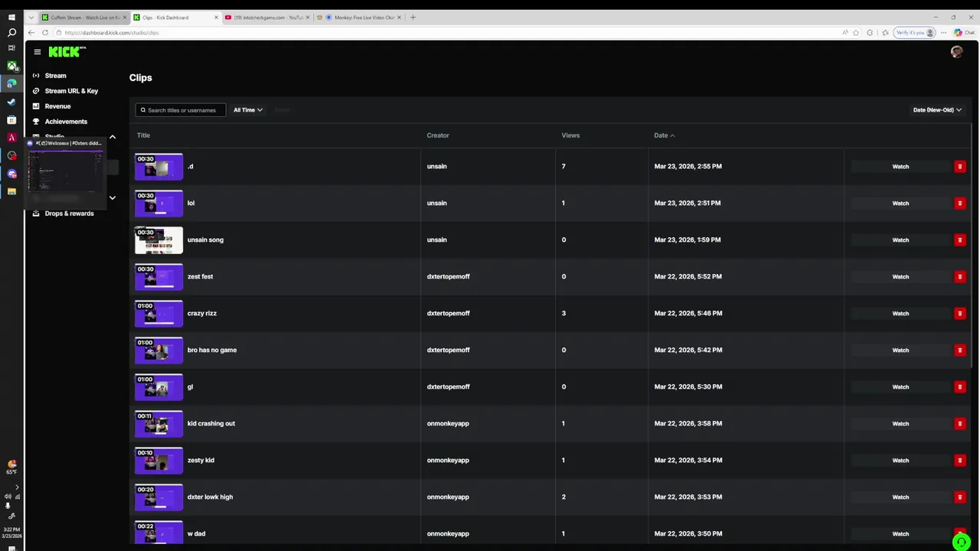Image resolution: width=980 pixels, height=551 pixels.
Task: Delete the 'dxter lowk high' clip
Action: (x=959, y=497)
